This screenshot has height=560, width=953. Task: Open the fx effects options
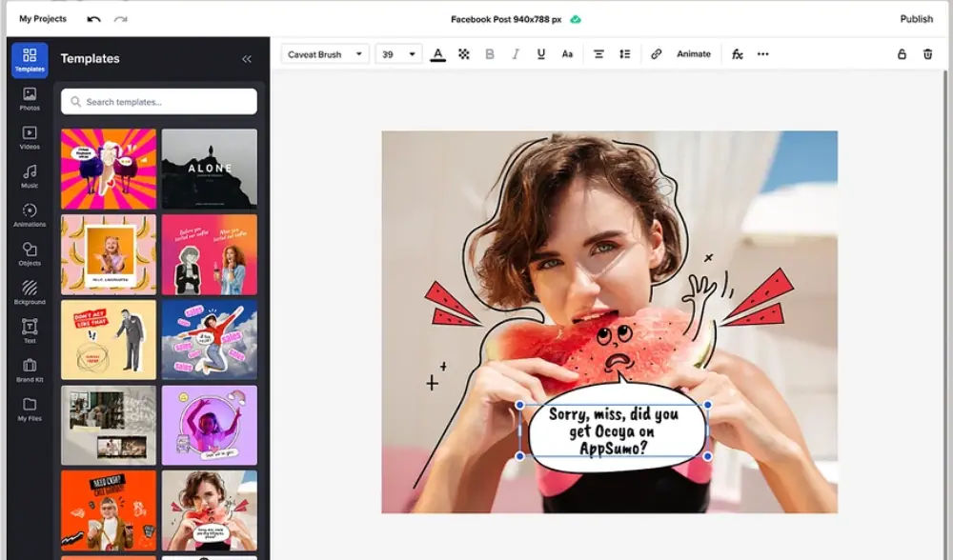(x=737, y=54)
